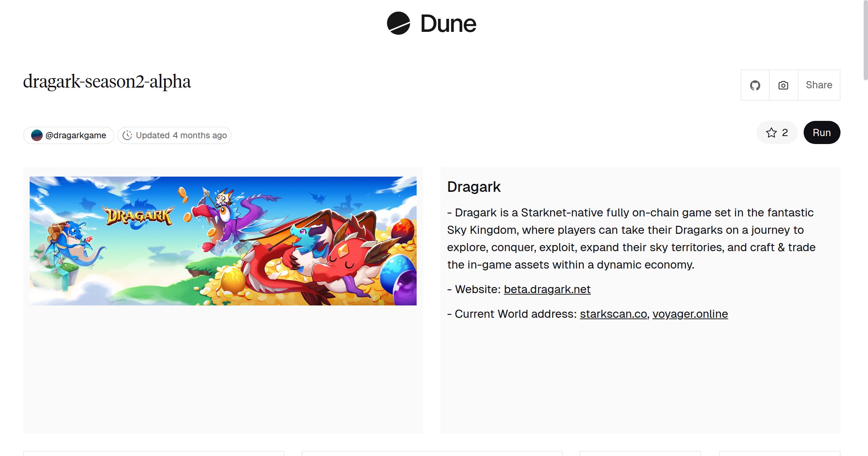The width and height of the screenshot is (868, 456).
Task: Open the @dragarkgame profile link
Action: click(76, 135)
